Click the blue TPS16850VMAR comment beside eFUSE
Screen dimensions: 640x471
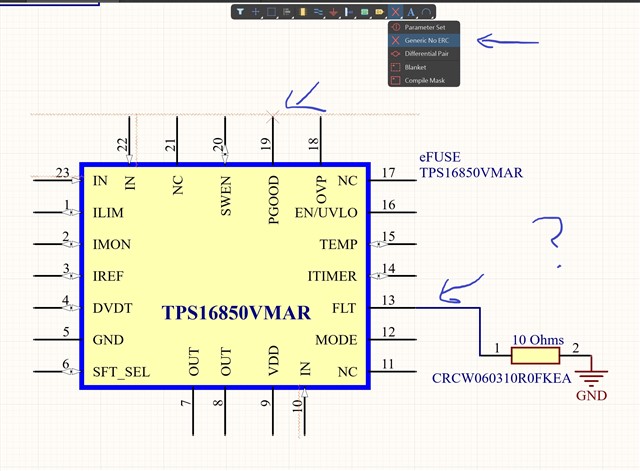tap(471, 173)
